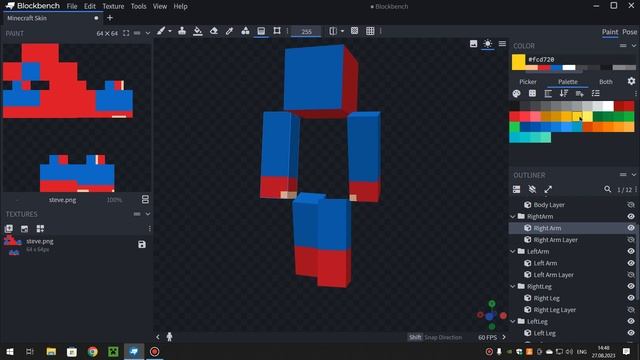Click the outliner toggle visibility slash icon
Image resolution: width=640 pixels, height=360 pixels.
532,189
